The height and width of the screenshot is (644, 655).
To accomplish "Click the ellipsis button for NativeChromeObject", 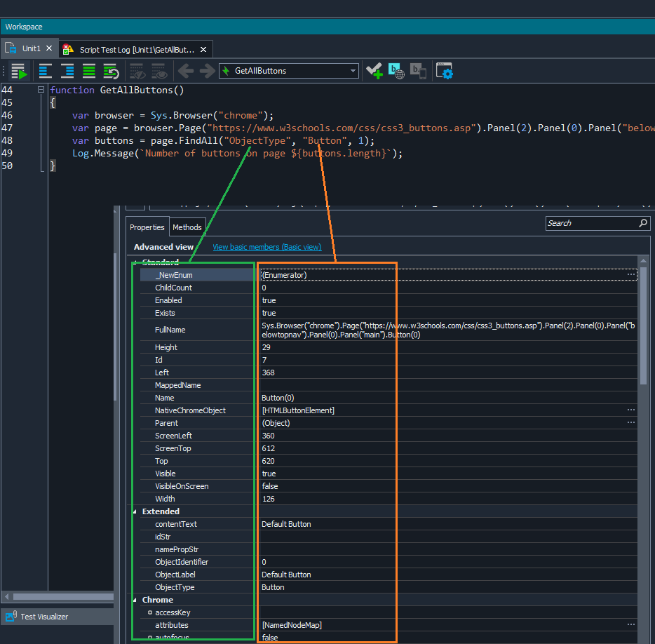I will point(631,410).
